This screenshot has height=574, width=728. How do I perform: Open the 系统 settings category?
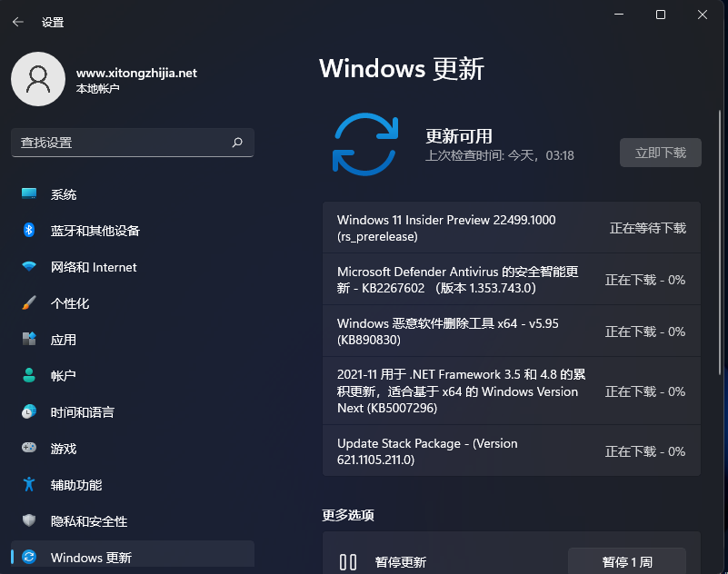tap(133, 194)
